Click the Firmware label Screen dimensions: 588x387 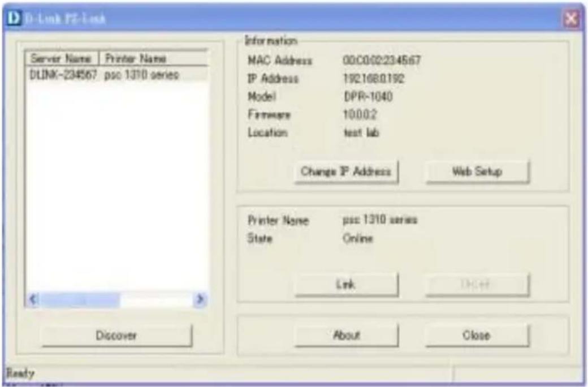point(269,114)
